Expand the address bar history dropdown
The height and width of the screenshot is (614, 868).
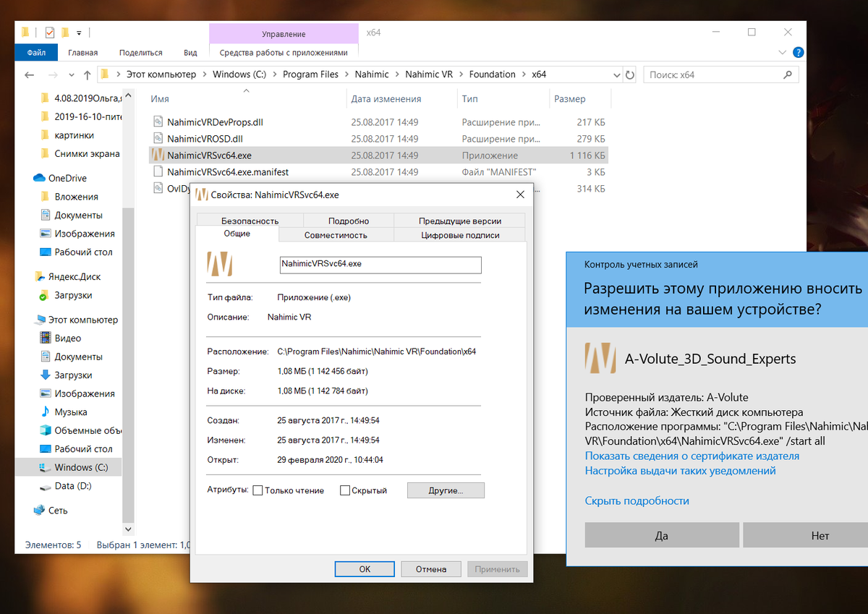coord(616,74)
